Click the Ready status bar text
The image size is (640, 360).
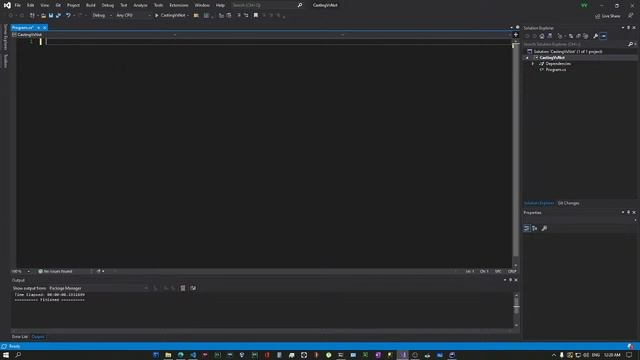[14, 347]
